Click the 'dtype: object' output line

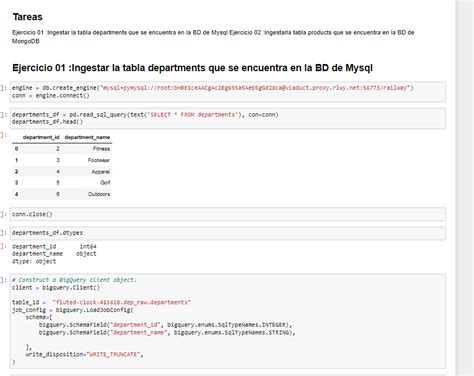34,261
